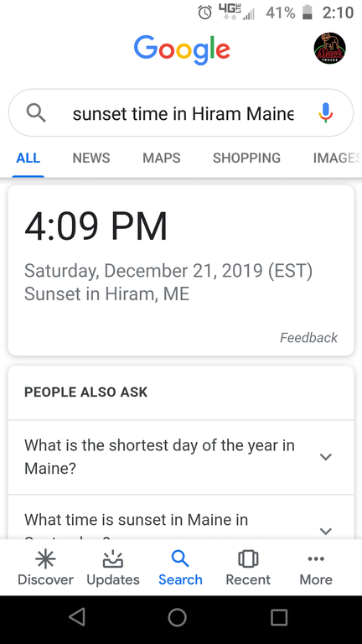This screenshot has height=644, width=362.
Task: Switch to the Shopping tab
Action: coord(246,158)
